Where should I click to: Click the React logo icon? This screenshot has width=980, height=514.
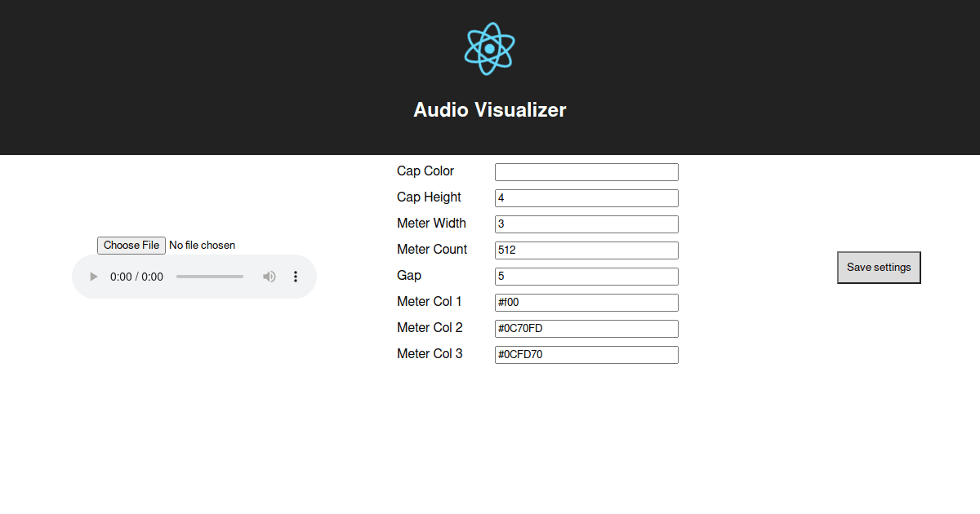point(488,47)
